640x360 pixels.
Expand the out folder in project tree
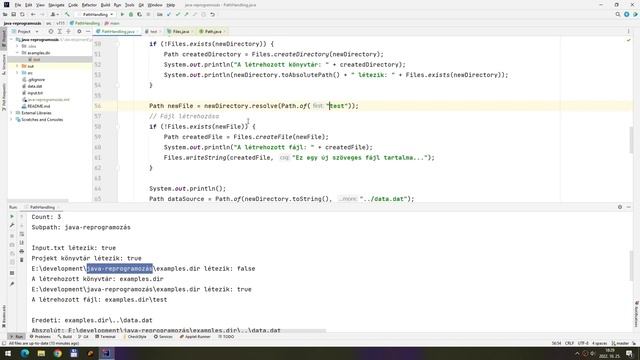click(x=17, y=66)
